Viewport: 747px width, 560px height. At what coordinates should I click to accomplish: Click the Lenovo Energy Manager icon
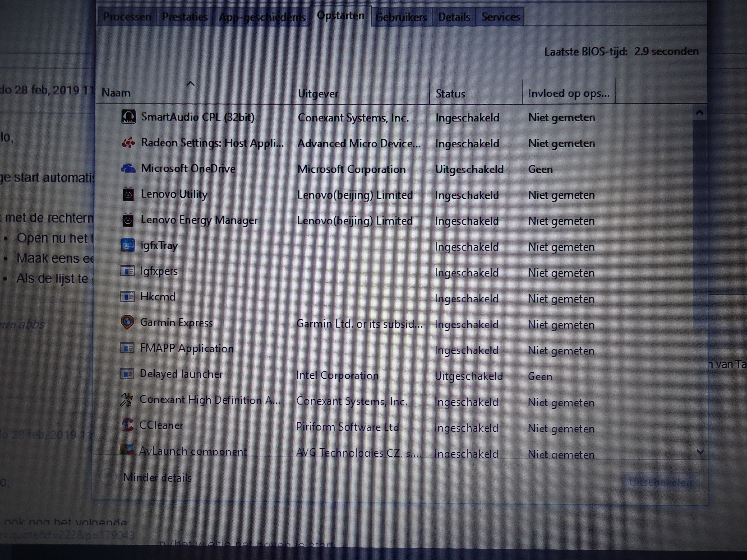(128, 220)
